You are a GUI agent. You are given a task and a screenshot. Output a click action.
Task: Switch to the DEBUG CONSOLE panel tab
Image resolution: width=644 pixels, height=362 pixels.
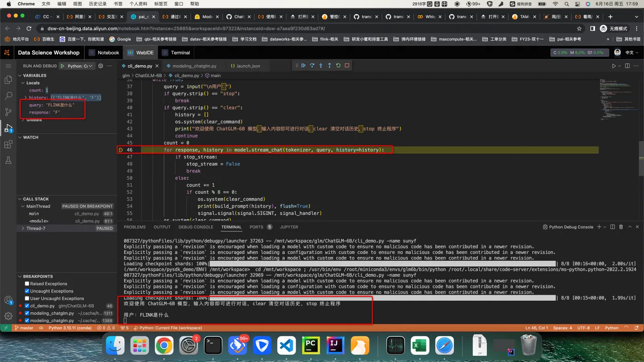196,227
